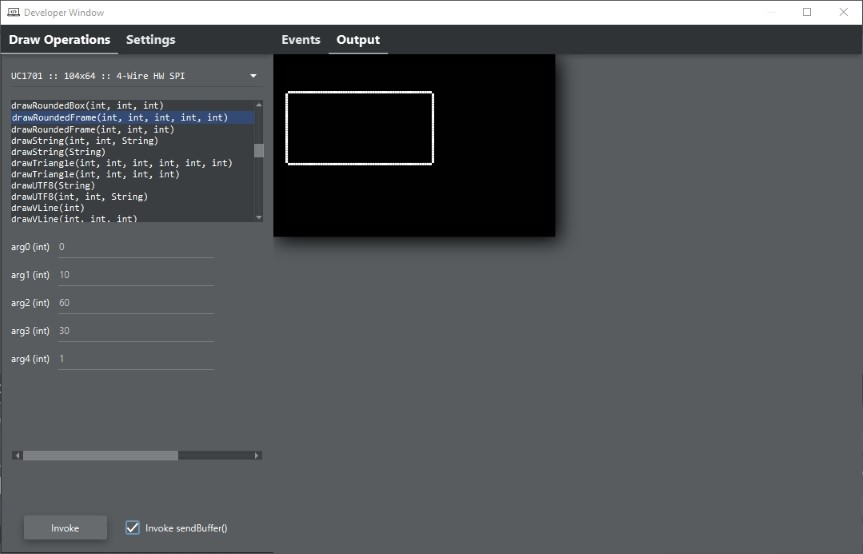
Task: Click the Invoke button
Action: point(65,528)
